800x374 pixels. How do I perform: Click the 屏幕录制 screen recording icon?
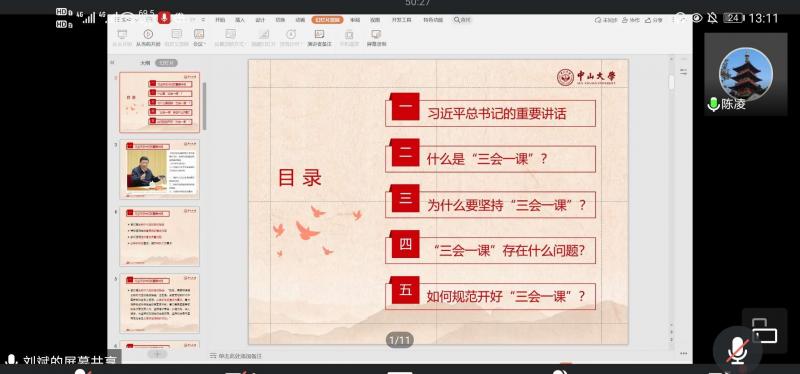[x=376, y=34]
